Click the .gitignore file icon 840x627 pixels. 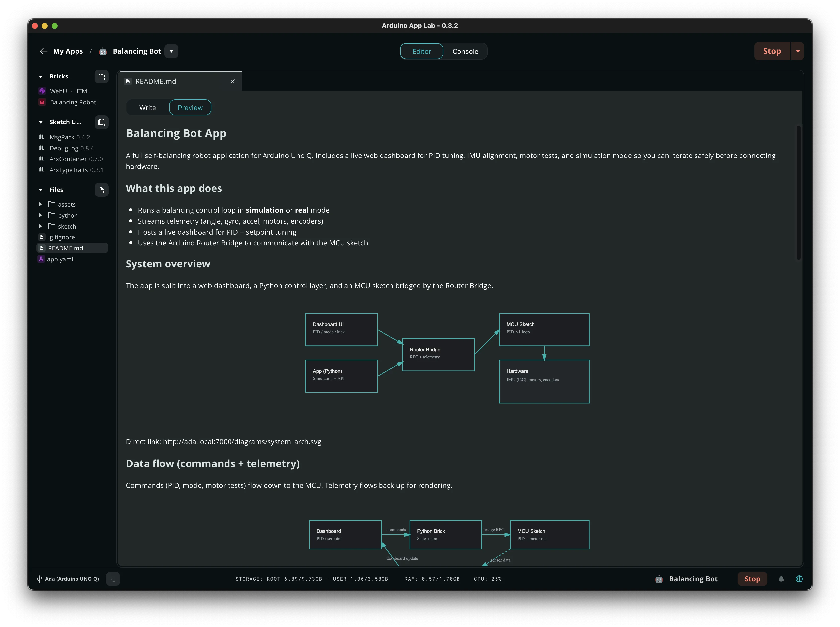(x=42, y=237)
